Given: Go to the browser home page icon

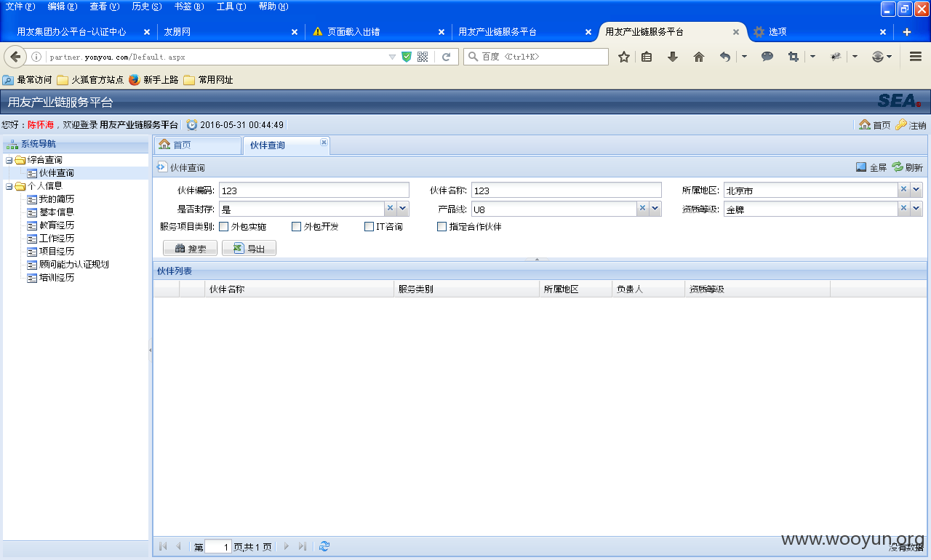Looking at the screenshot, I should click(x=699, y=57).
